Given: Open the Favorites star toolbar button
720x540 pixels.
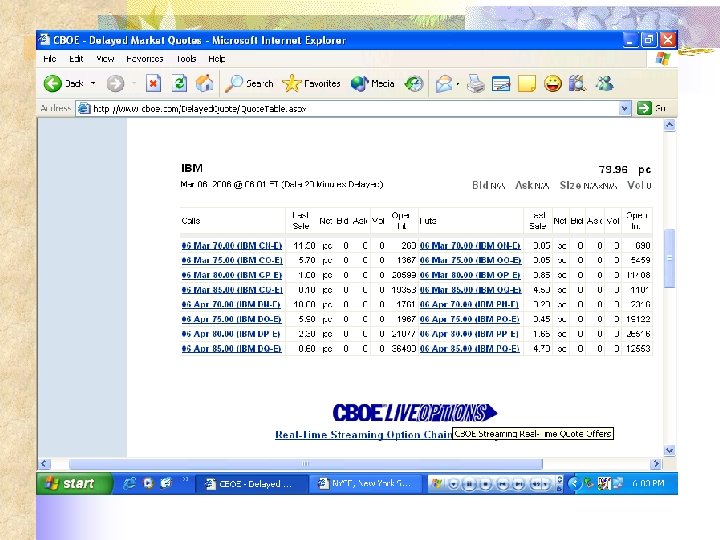Looking at the screenshot, I should [311, 84].
